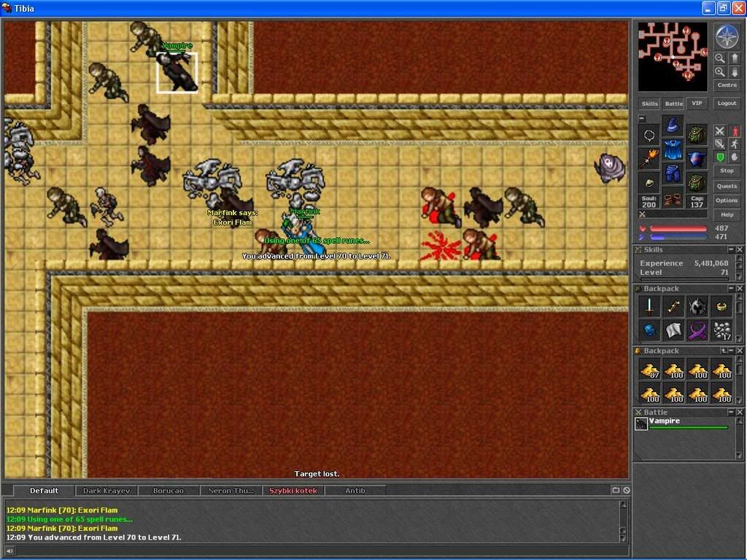
Task: Minimize the Battle panel
Action: tap(731, 413)
